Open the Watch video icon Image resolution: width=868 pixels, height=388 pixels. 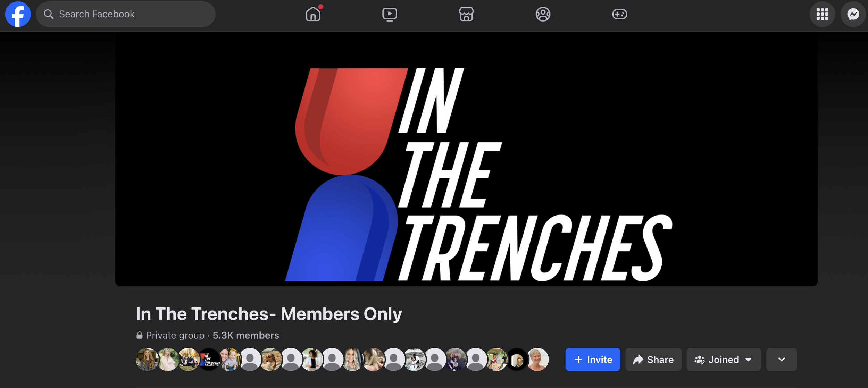click(x=390, y=14)
